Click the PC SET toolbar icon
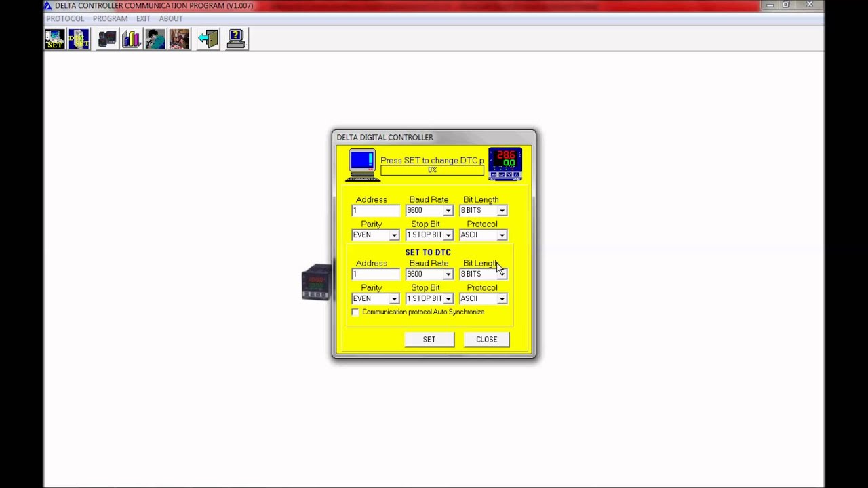868x488 pixels. point(55,39)
